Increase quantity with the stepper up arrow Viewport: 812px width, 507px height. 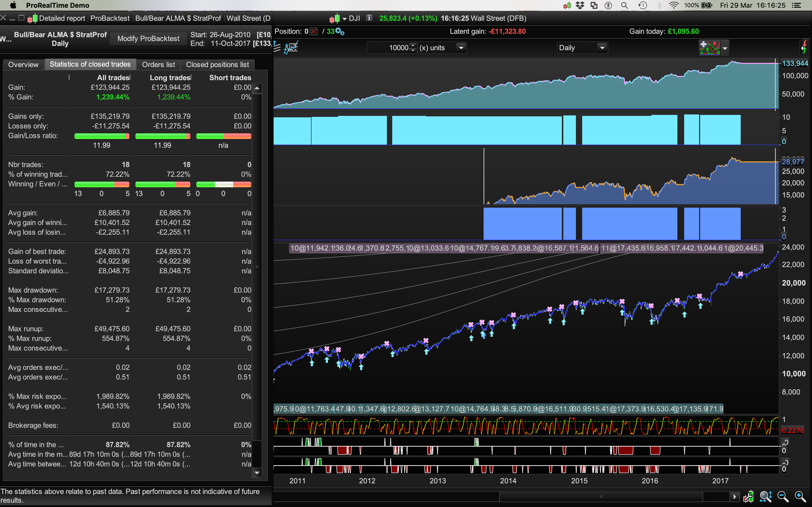(413, 45)
